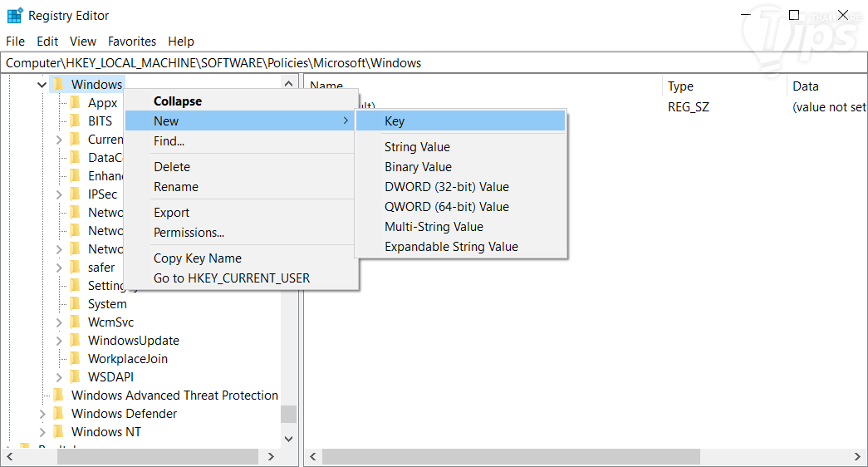868x467 pixels.
Task: Click the Windows NT folder icon
Action: 58,431
